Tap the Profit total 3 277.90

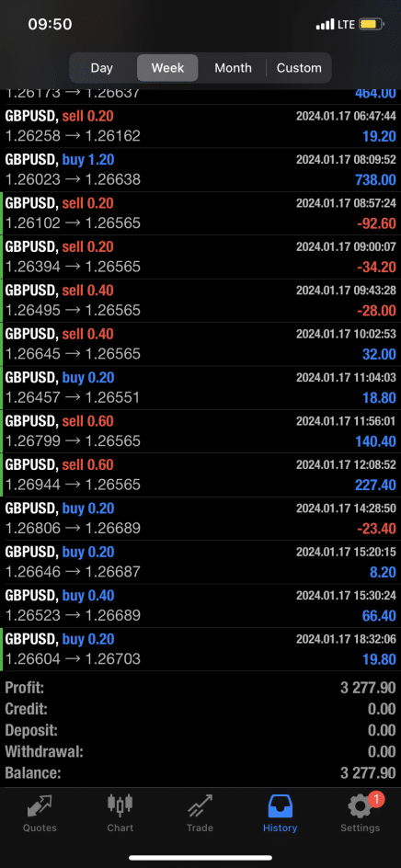[x=368, y=688]
